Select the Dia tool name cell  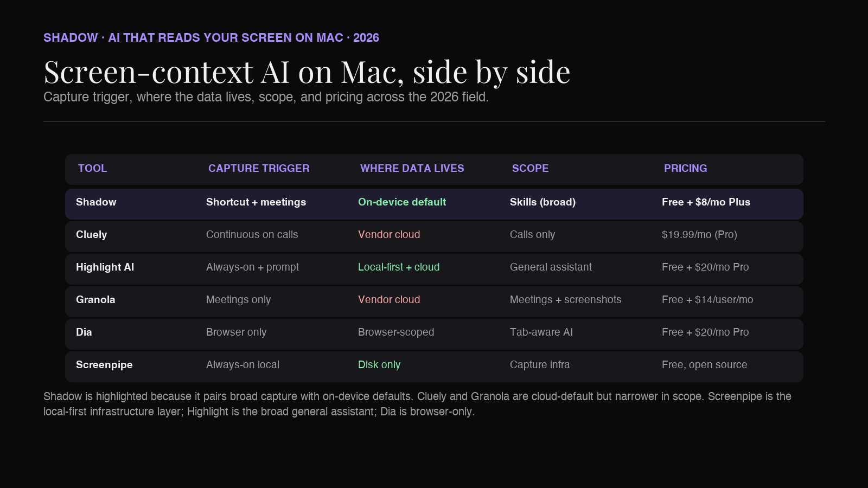tap(84, 332)
